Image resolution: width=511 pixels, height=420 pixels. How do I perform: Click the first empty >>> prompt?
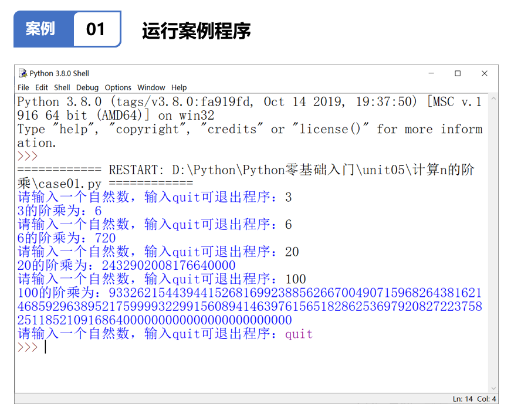[x=28, y=156]
